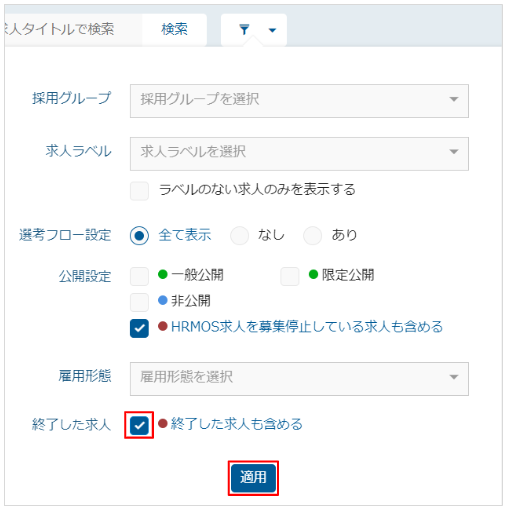Select the 全て表示 radio button
Viewport: 509px width, 511px height.
pos(139,236)
